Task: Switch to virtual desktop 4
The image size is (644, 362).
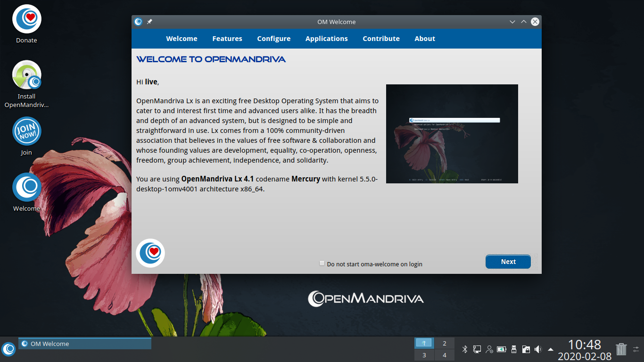Action: tap(445, 355)
